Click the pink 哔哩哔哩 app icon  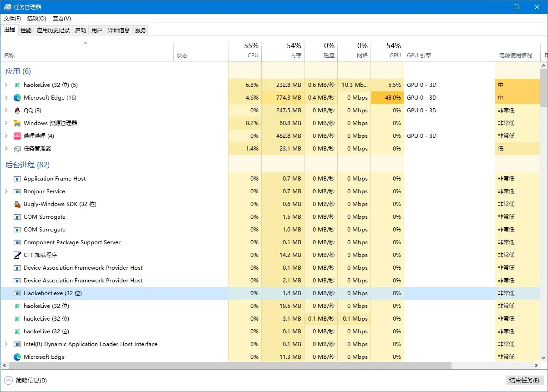(x=17, y=136)
